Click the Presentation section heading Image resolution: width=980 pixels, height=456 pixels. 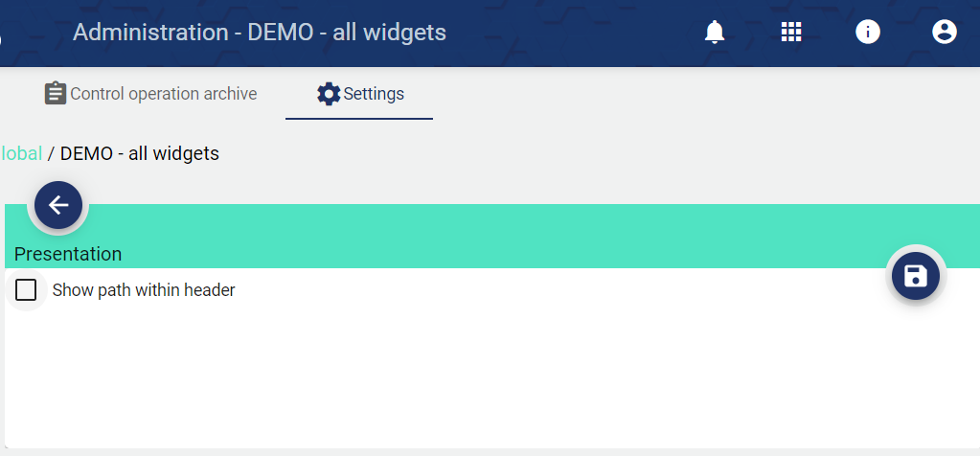tap(68, 254)
